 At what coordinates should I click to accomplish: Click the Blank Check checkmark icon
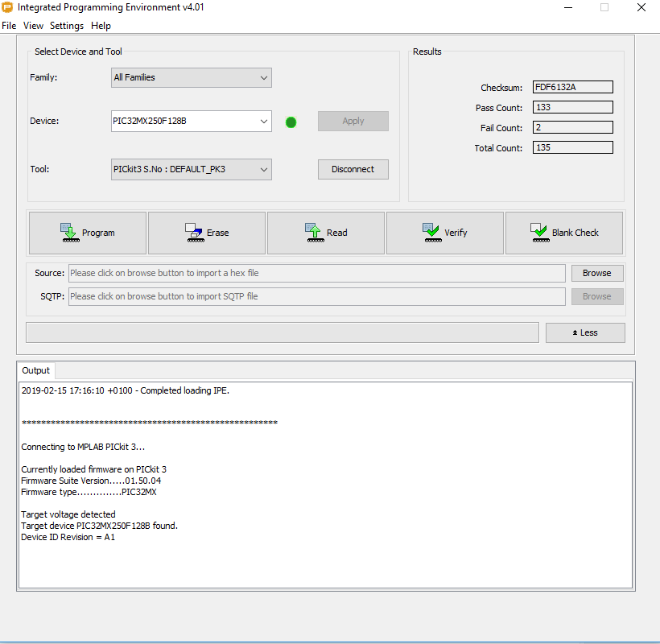pos(540,233)
